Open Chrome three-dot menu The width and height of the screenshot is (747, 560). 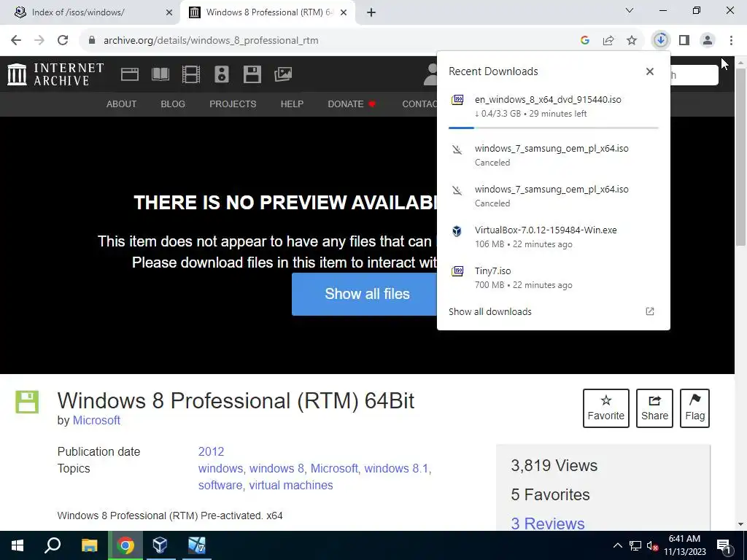pos(731,41)
